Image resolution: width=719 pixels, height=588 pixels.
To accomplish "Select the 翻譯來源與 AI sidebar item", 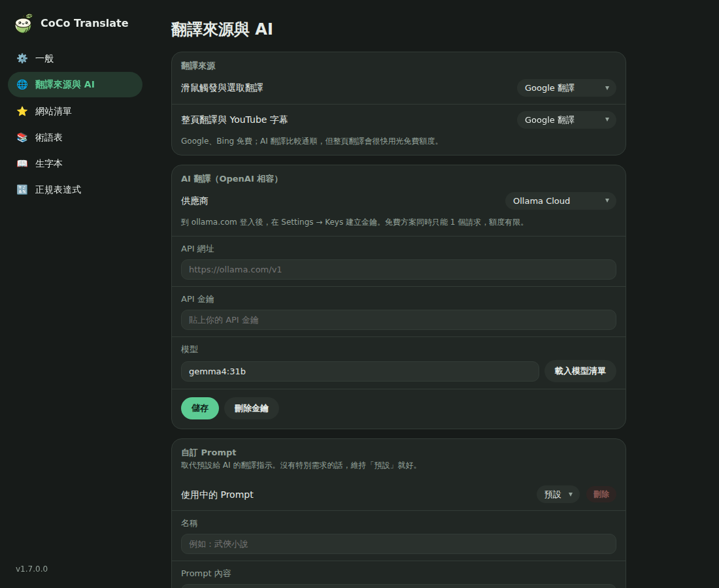I will [75, 84].
